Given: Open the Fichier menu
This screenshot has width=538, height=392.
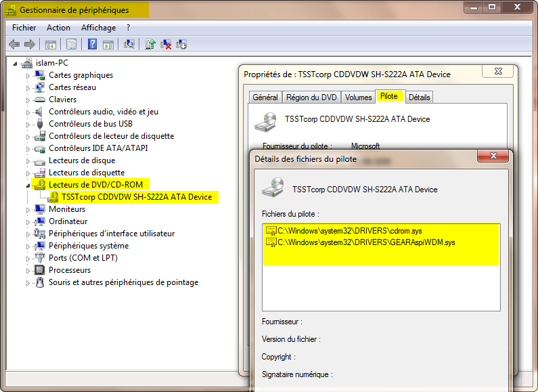Looking at the screenshot, I should coord(24,28).
